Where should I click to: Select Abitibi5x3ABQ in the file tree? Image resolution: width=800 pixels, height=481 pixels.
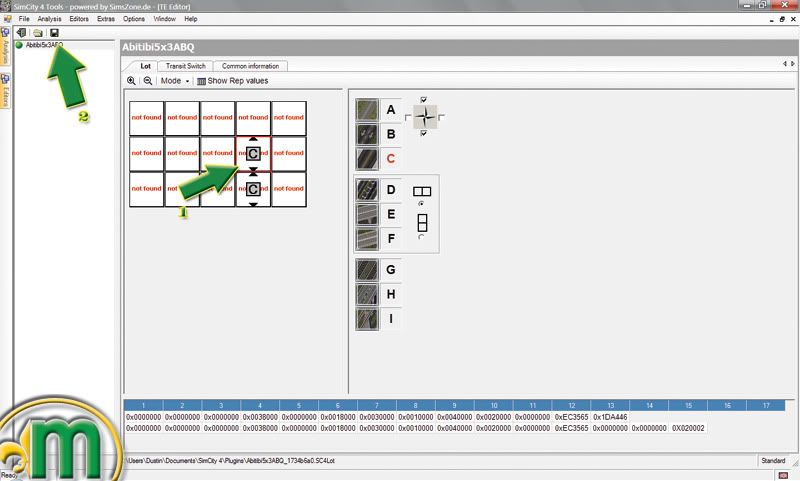click(46, 46)
